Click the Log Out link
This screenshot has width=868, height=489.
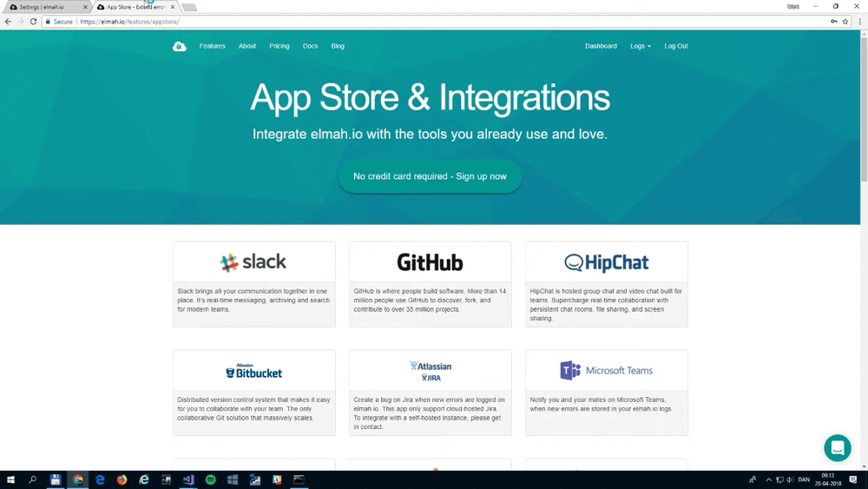point(676,47)
